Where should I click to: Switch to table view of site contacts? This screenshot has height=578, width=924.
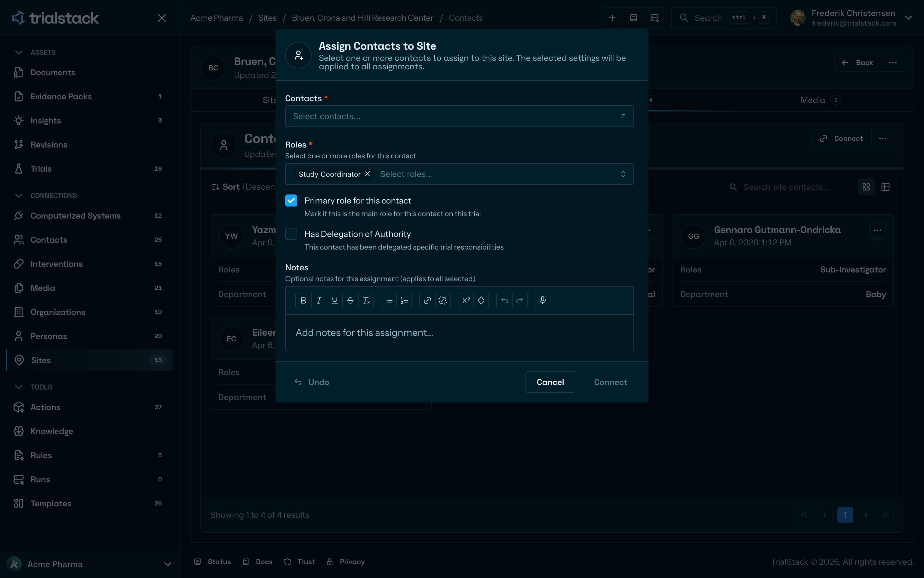[x=885, y=187]
